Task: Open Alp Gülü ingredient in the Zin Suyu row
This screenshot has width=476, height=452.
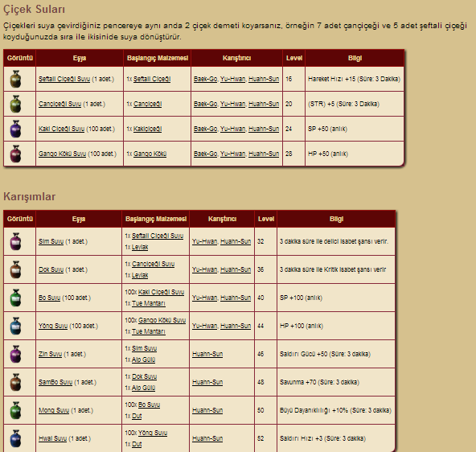Action: (143, 360)
